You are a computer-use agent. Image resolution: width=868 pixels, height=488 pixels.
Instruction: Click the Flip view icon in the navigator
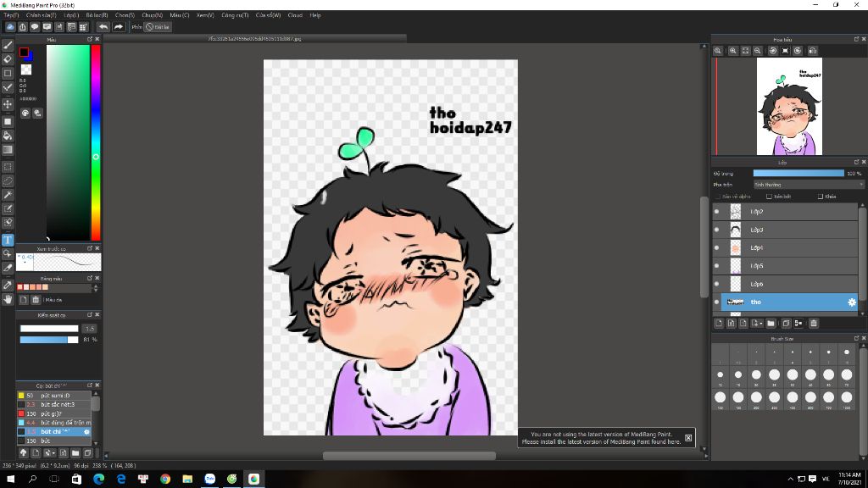813,51
